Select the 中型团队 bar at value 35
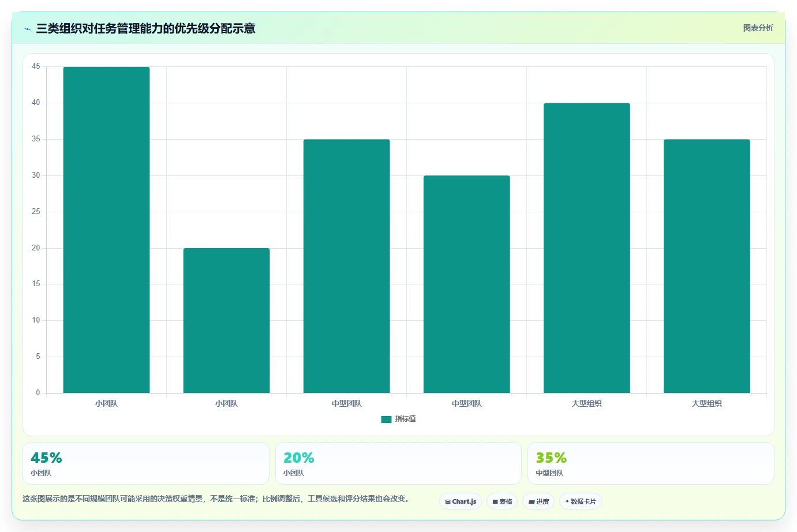 346,266
